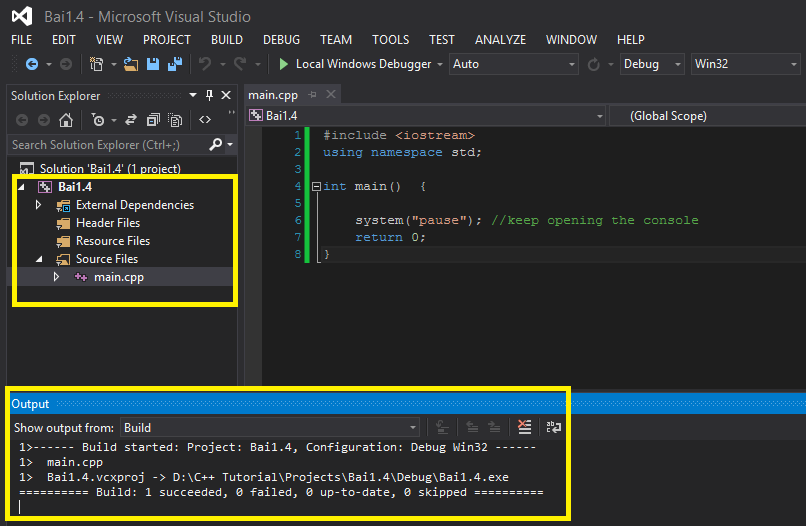Click the New Project toolbar icon
The image size is (806, 526).
coord(96,64)
